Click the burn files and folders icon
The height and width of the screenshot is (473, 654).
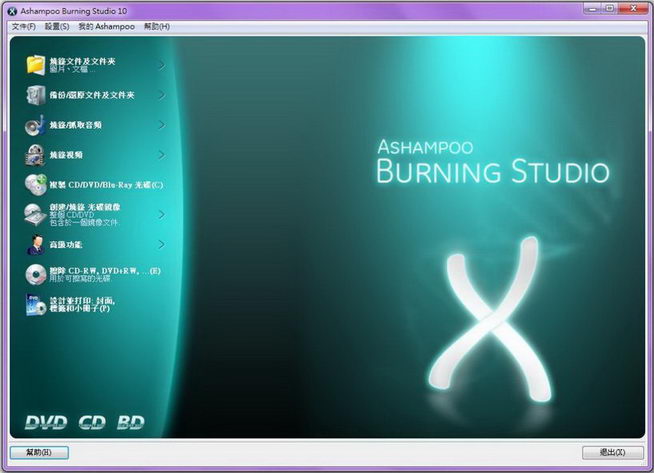(x=36, y=65)
